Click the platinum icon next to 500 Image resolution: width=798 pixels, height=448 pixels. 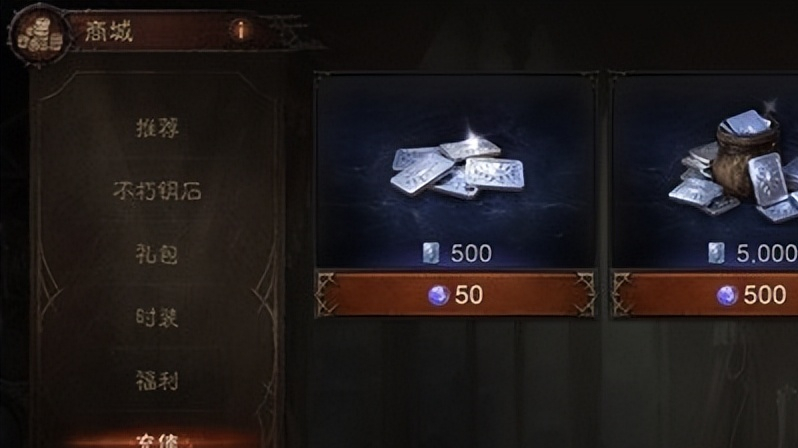click(431, 253)
